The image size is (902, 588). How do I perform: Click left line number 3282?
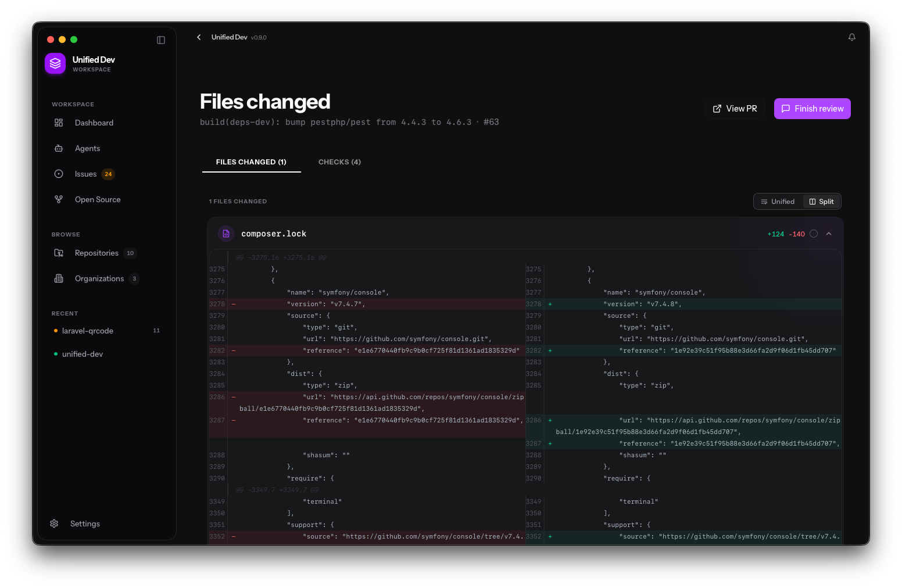[x=217, y=350]
